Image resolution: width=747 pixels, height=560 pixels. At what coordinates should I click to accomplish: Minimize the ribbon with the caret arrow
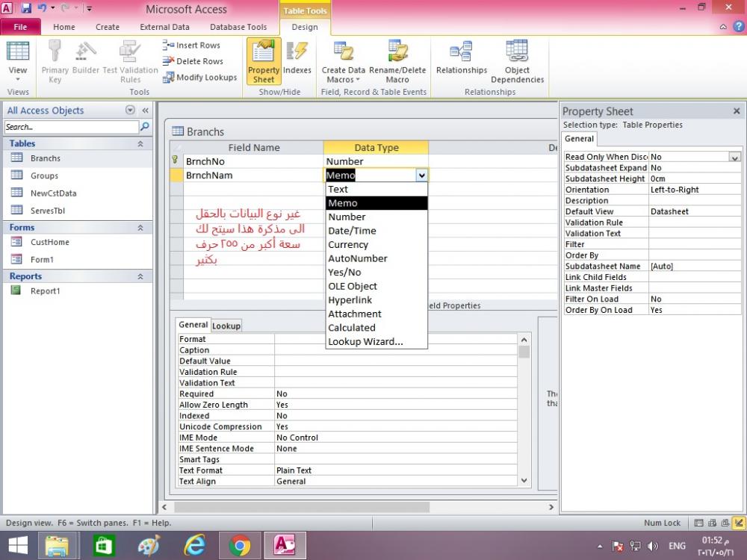(723, 27)
